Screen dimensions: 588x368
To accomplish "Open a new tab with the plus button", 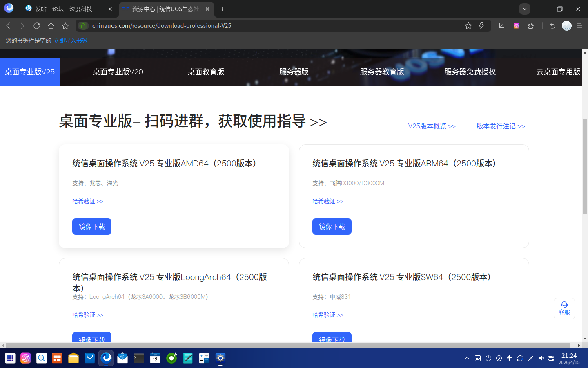I will [222, 9].
